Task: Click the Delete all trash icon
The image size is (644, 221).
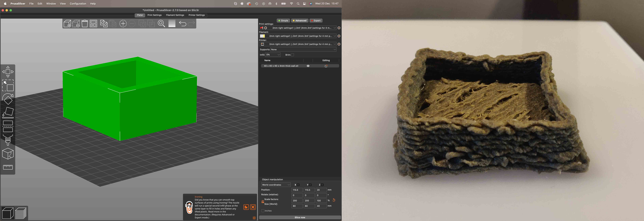Action: coord(85,24)
